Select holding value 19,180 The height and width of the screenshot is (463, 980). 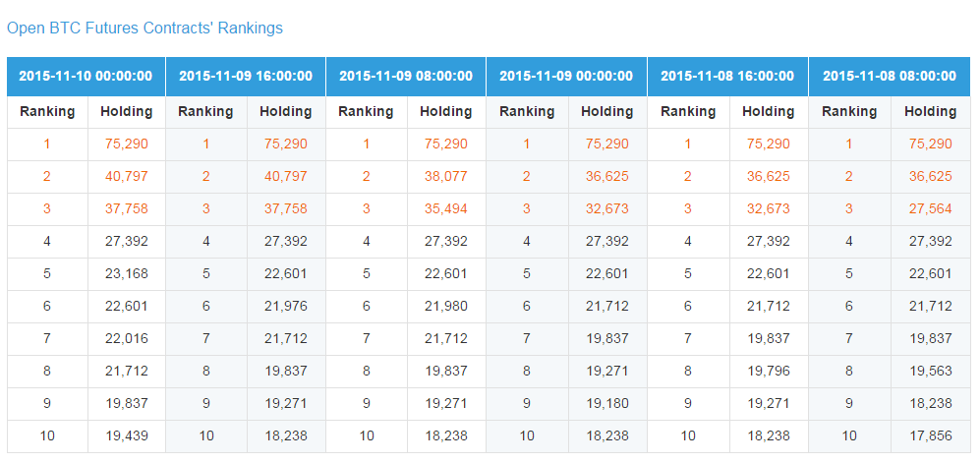click(606, 404)
